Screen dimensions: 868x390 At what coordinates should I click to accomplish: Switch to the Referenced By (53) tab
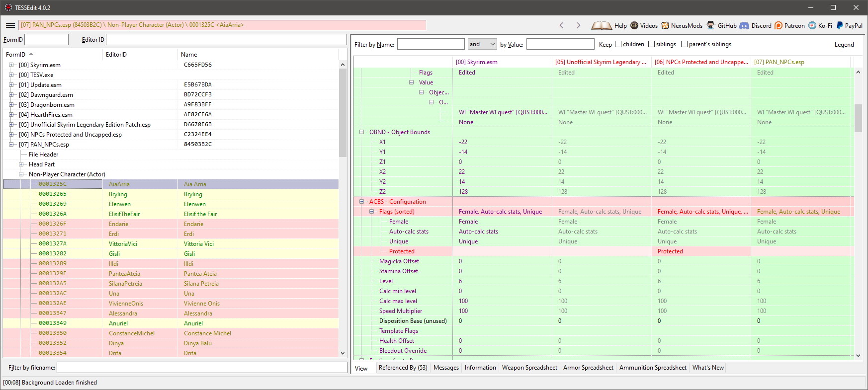pos(403,368)
